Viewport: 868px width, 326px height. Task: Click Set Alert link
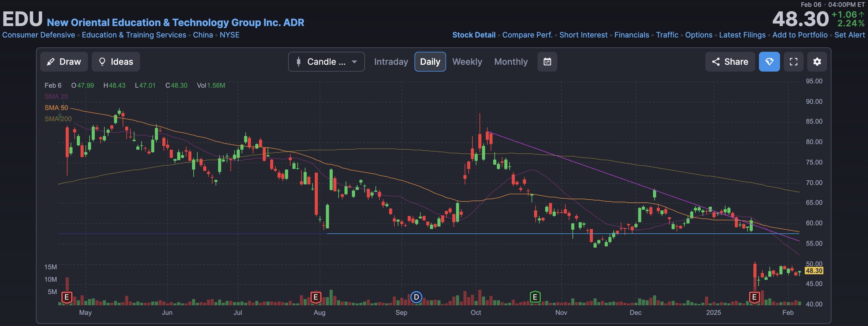tap(849, 35)
